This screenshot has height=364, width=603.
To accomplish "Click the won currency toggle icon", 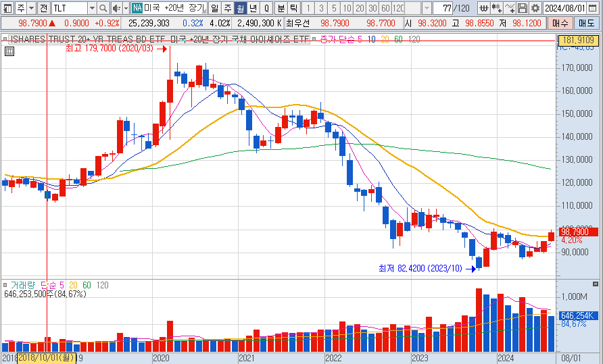I will point(484,8).
